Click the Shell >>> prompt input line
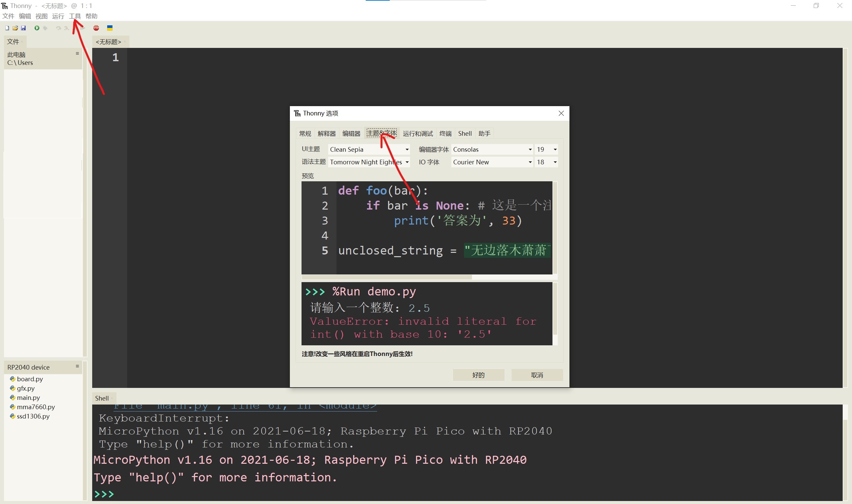This screenshot has height=504, width=852. pyautogui.click(x=467, y=493)
